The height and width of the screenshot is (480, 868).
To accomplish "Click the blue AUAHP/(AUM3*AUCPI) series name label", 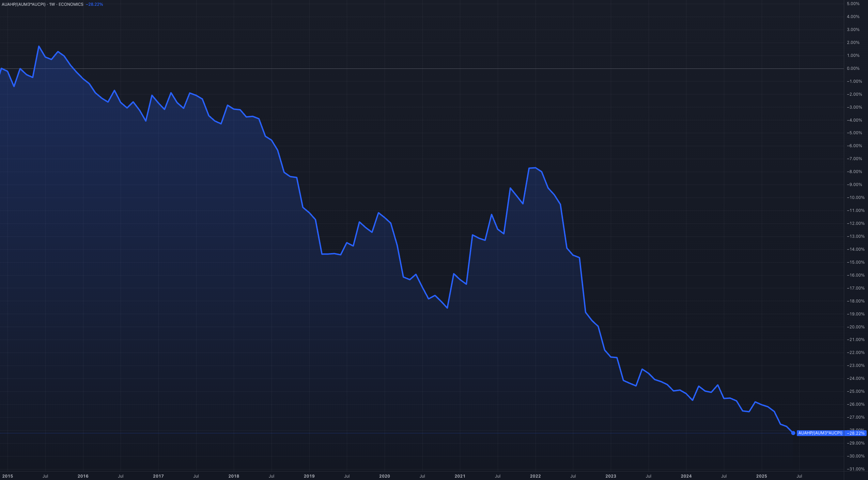I will 820,433.
